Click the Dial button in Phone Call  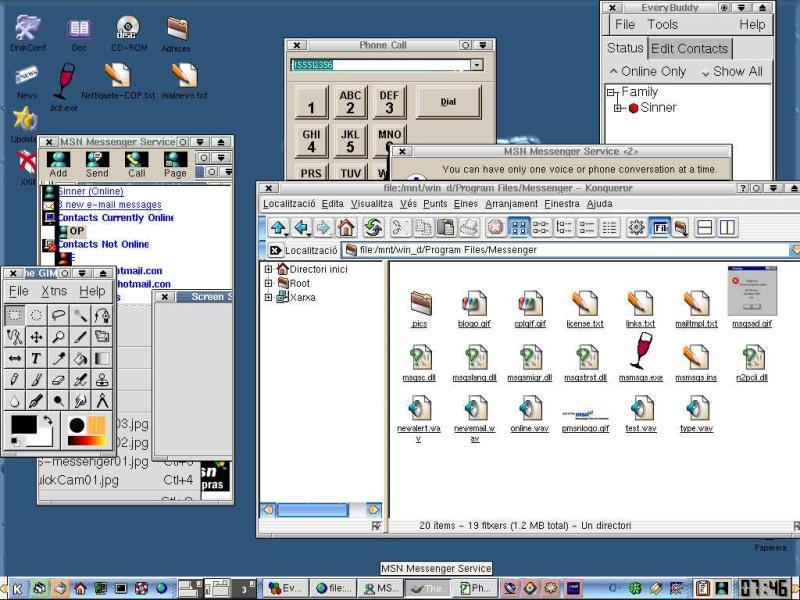click(448, 102)
